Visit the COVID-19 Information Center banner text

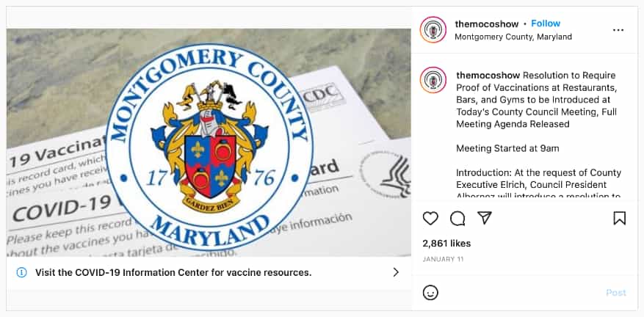point(173,273)
